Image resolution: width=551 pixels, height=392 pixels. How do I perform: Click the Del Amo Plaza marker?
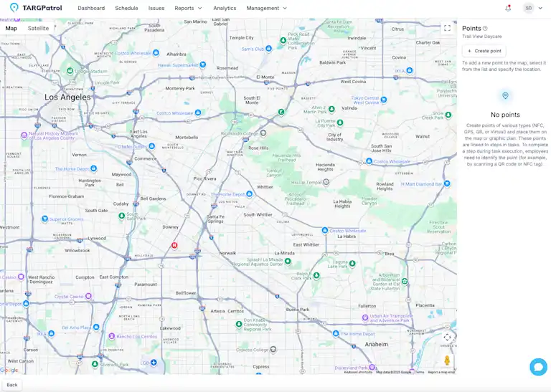96,327
